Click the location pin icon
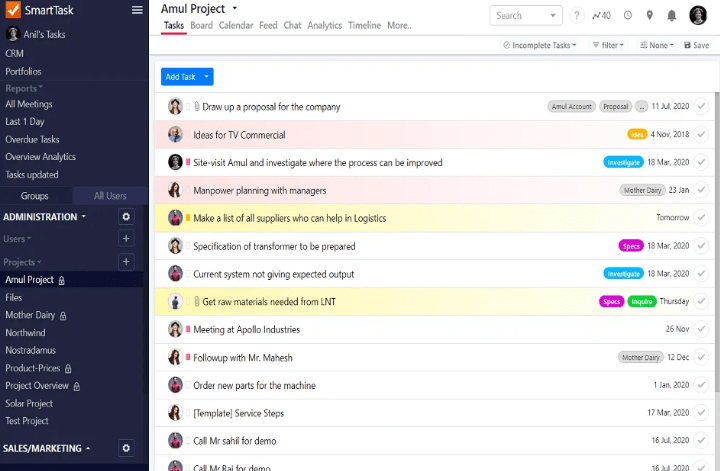Image resolution: width=720 pixels, height=471 pixels. 649,16
